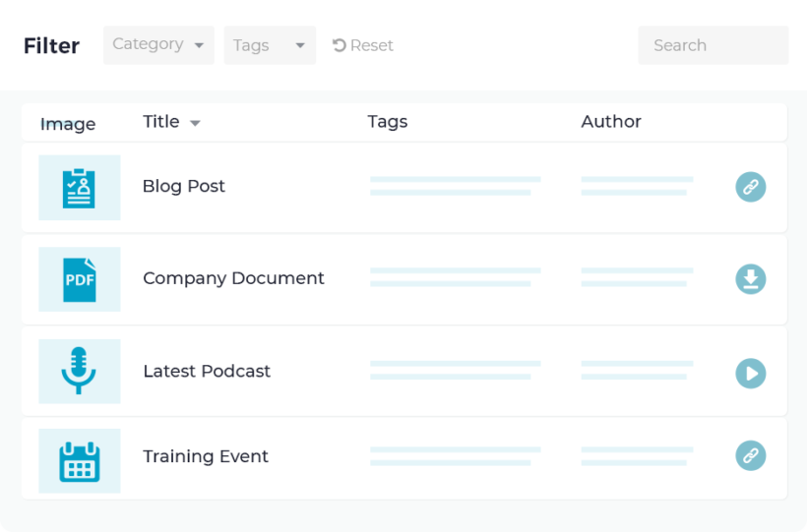Select the PDF thumbnail of Company Document
Screen dimensions: 807x532
(80, 279)
